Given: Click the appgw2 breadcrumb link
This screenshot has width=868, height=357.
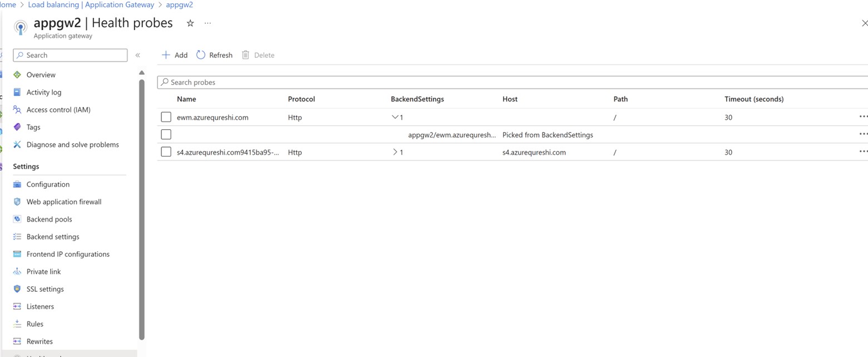Looking at the screenshot, I should pyautogui.click(x=179, y=4).
